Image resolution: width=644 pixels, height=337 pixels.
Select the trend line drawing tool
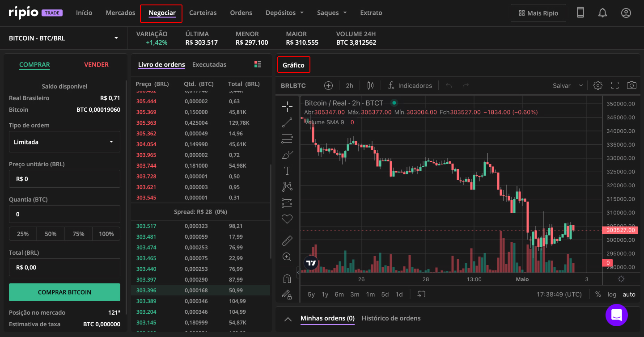pyautogui.click(x=287, y=122)
